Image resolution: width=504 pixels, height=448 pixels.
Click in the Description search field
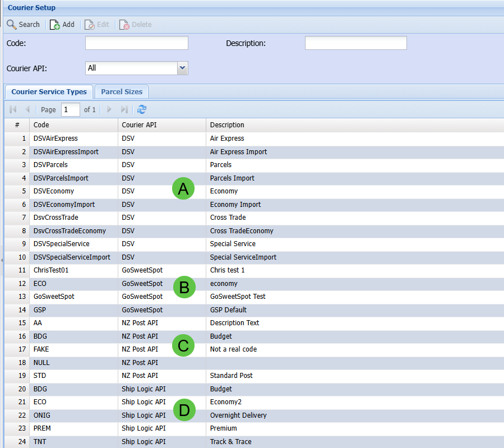pyautogui.click(x=355, y=43)
